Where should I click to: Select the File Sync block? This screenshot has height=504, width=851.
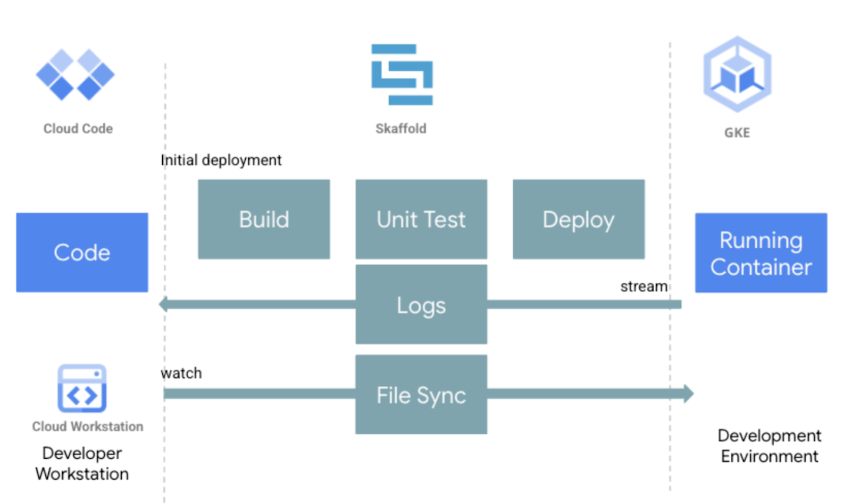coord(421,394)
